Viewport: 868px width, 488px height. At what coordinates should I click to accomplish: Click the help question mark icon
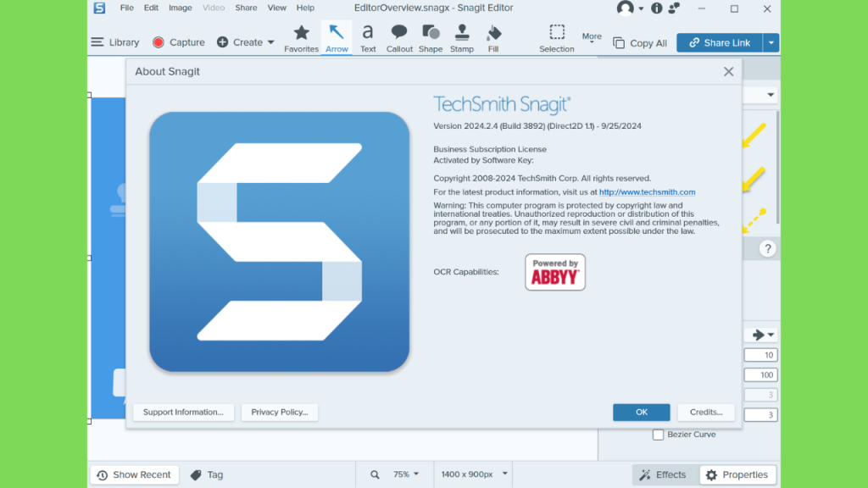767,249
